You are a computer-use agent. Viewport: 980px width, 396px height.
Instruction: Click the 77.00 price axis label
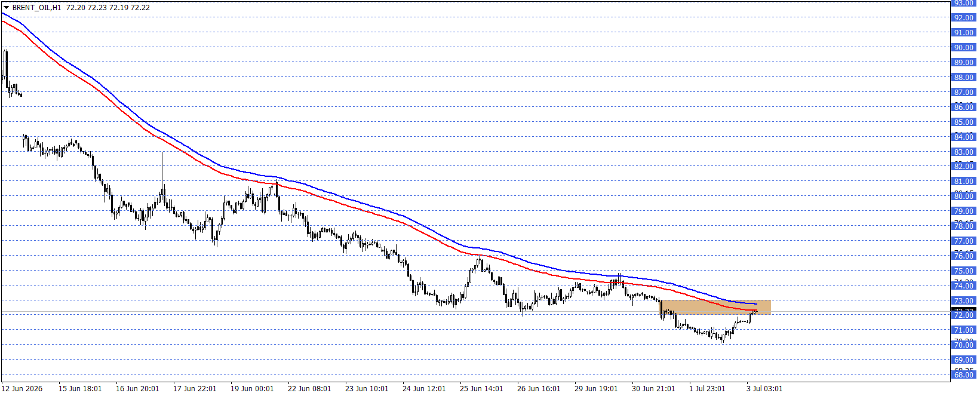point(963,241)
